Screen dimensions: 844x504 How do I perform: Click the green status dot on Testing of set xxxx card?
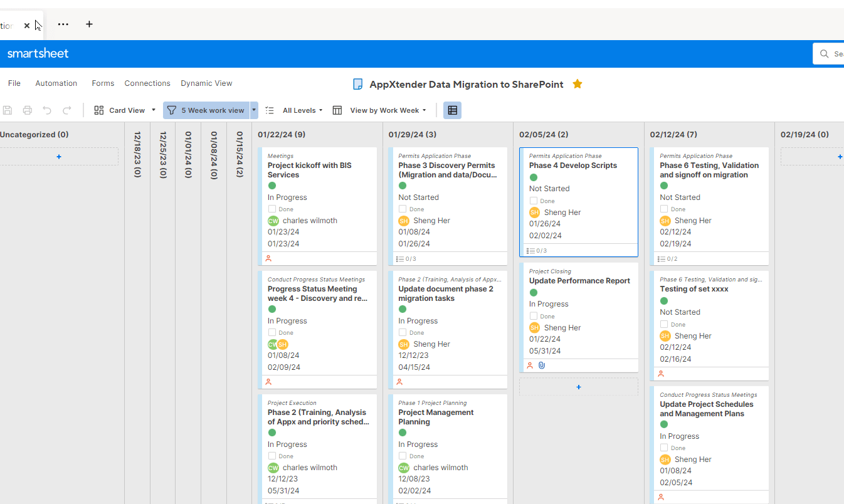pyautogui.click(x=664, y=301)
